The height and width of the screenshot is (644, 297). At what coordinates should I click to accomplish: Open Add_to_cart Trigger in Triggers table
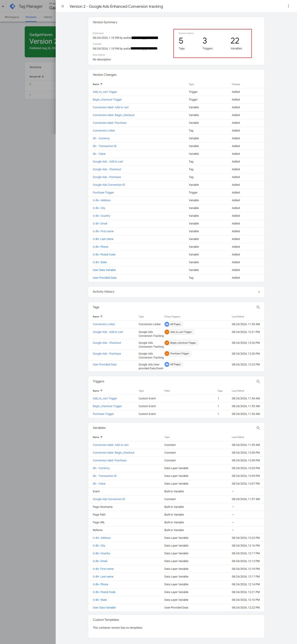[105, 399]
